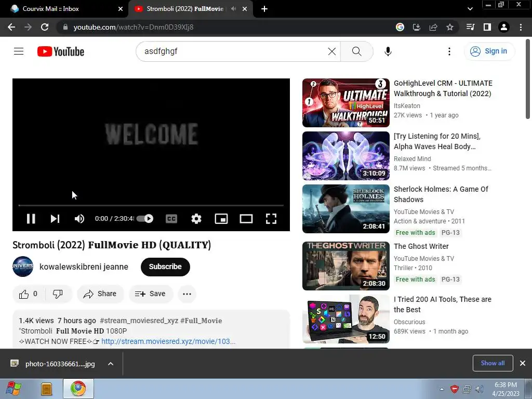The image size is (532, 399).
Task: Reload the current page
Action: coord(45,27)
